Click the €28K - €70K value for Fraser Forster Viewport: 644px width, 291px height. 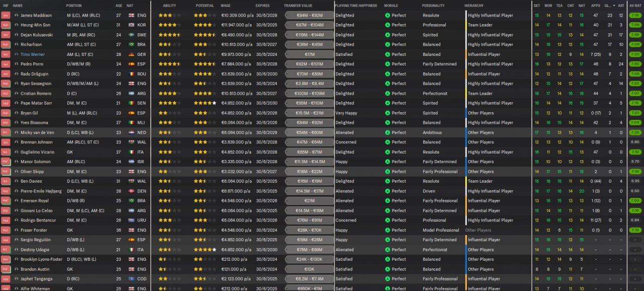point(309,230)
